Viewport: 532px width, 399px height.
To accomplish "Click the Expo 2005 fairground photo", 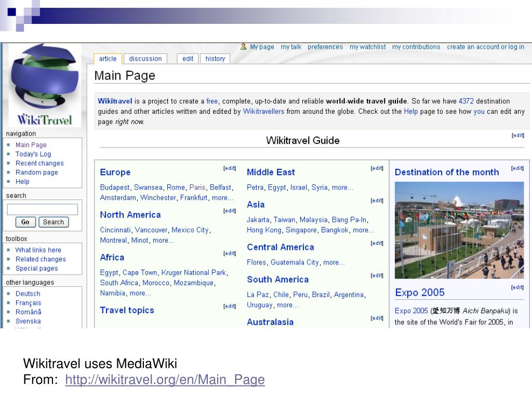I will (459, 230).
